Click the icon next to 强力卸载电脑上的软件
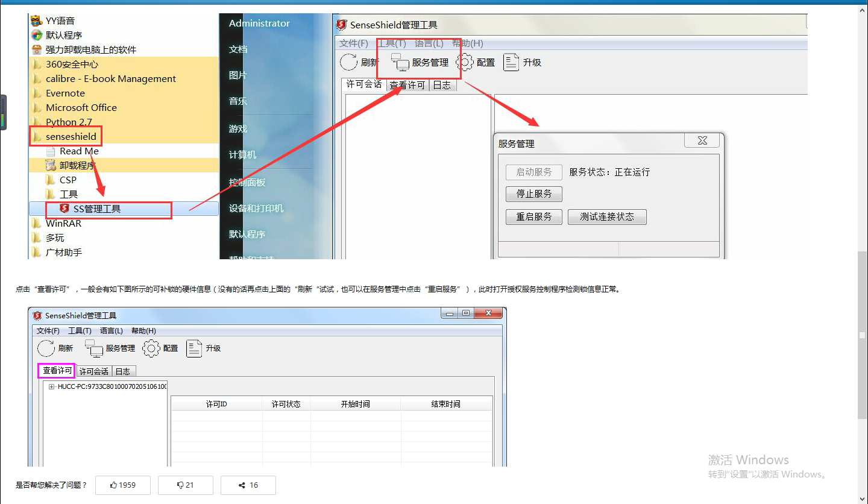868x504 pixels. (37, 49)
